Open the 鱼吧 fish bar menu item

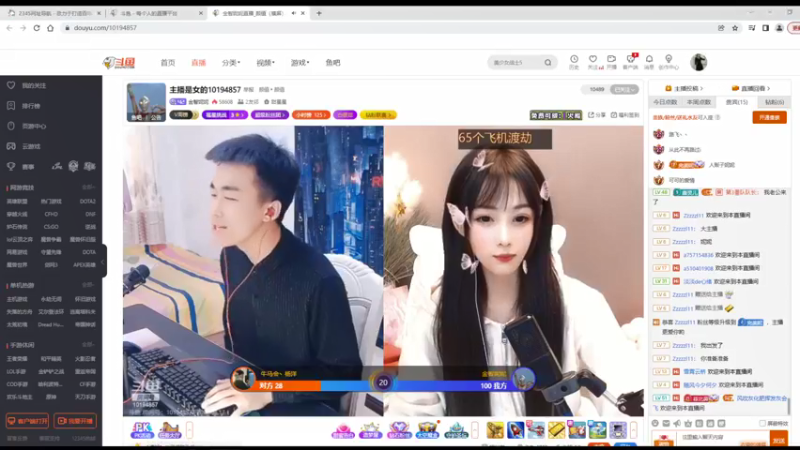click(333, 63)
